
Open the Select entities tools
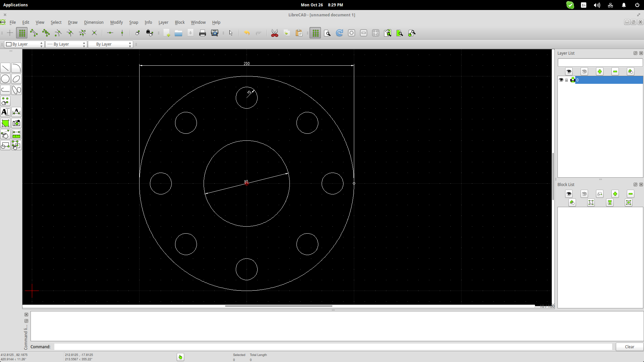pyautogui.click(x=16, y=145)
